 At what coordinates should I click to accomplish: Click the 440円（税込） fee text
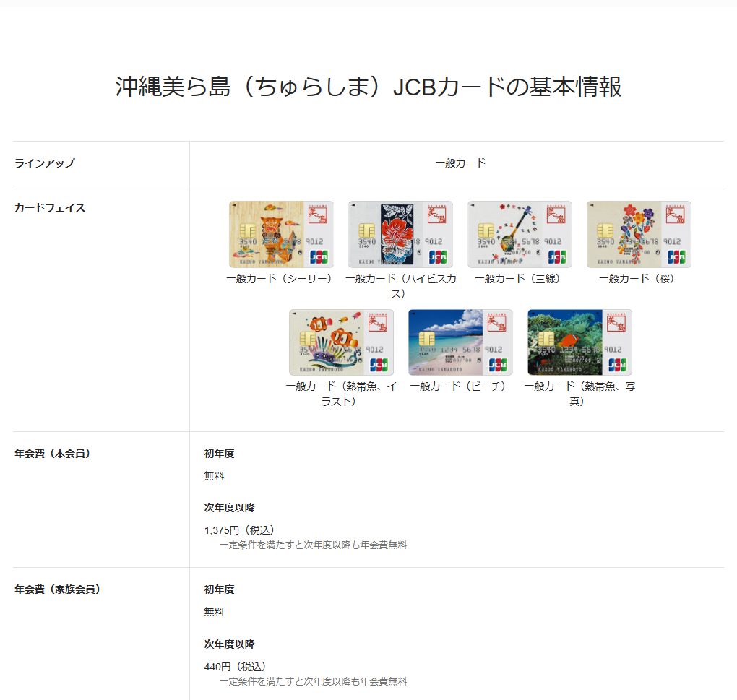[x=235, y=667]
